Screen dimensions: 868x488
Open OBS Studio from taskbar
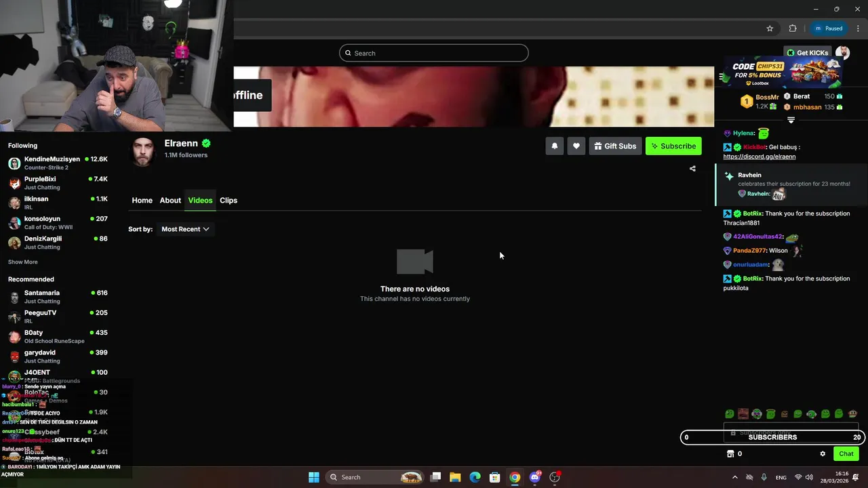tap(555, 477)
